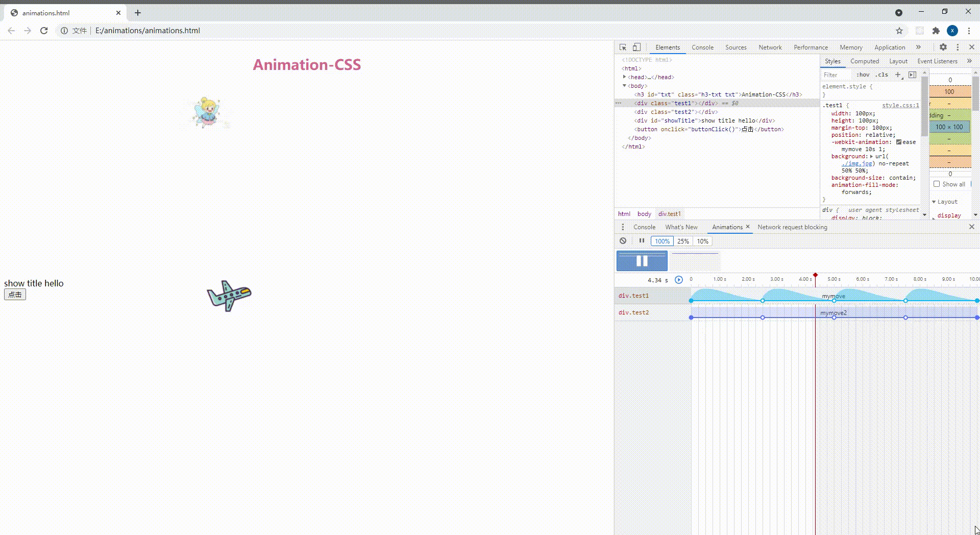Toggle the device toolbar icon
The image size is (980, 535).
(x=636, y=47)
